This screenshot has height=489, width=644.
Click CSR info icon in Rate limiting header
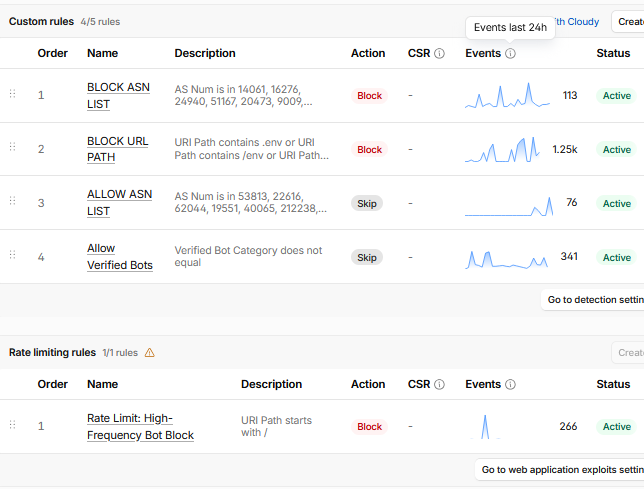coord(439,384)
